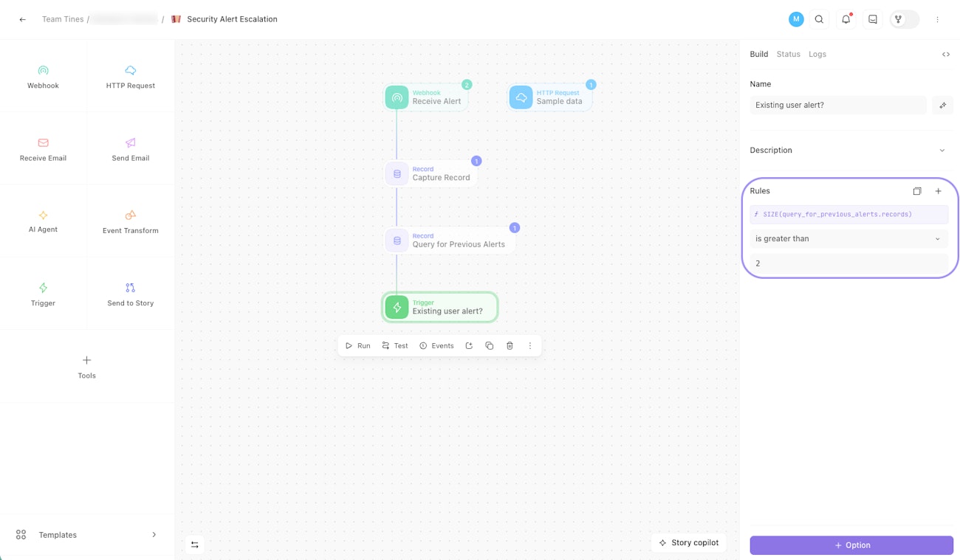Switch to the Logs tab

click(x=817, y=55)
